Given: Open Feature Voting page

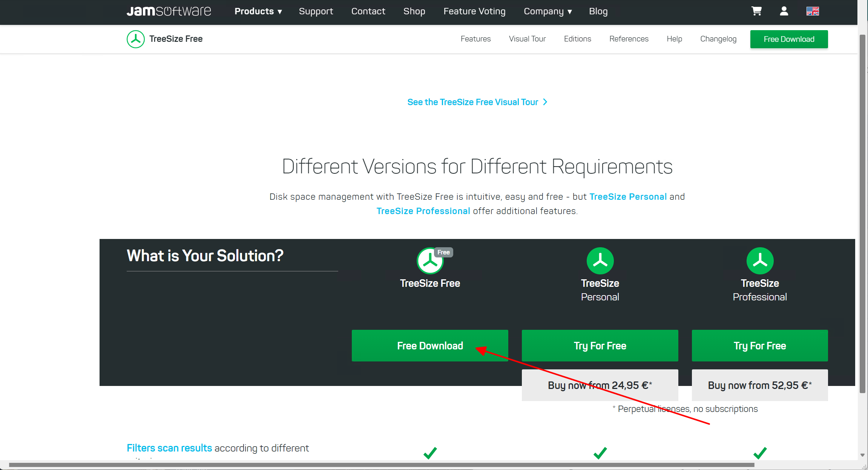Looking at the screenshot, I should click(474, 11).
